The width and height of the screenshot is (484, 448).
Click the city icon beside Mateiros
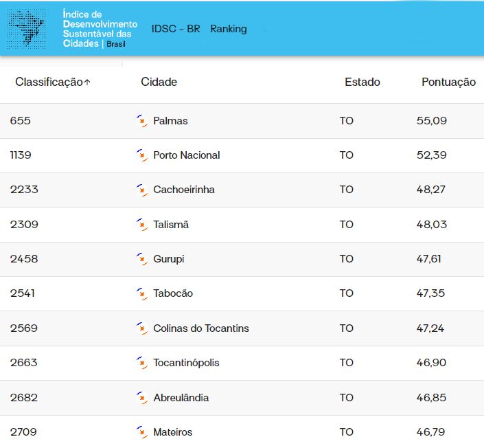[142, 432]
